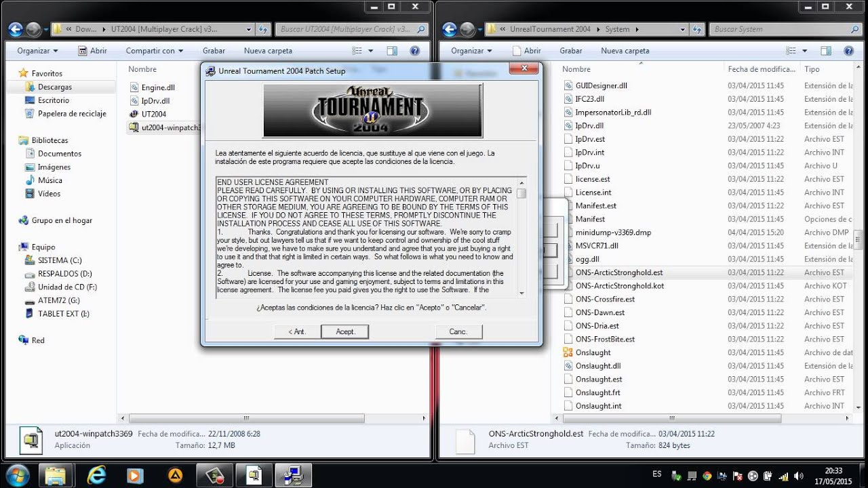Screen dimensions: 868x488
Task: Open Windows Explorer from the taskbar
Action: coord(56,475)
